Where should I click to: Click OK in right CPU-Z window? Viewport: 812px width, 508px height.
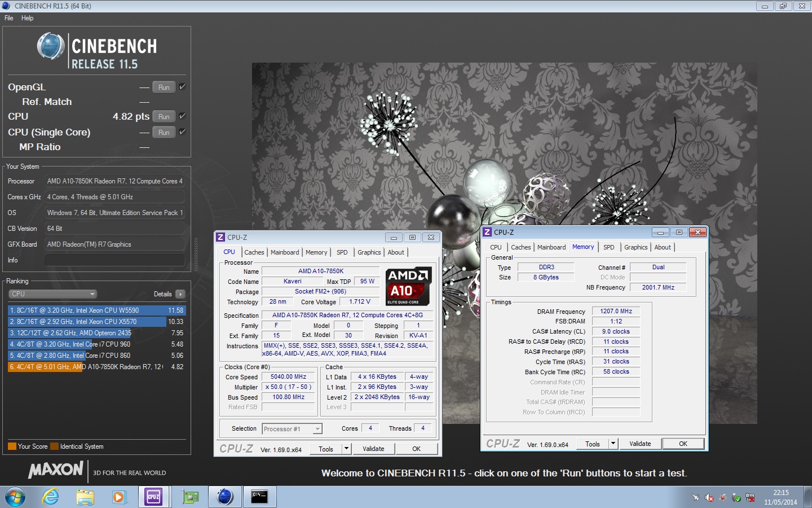coord(683,444)
